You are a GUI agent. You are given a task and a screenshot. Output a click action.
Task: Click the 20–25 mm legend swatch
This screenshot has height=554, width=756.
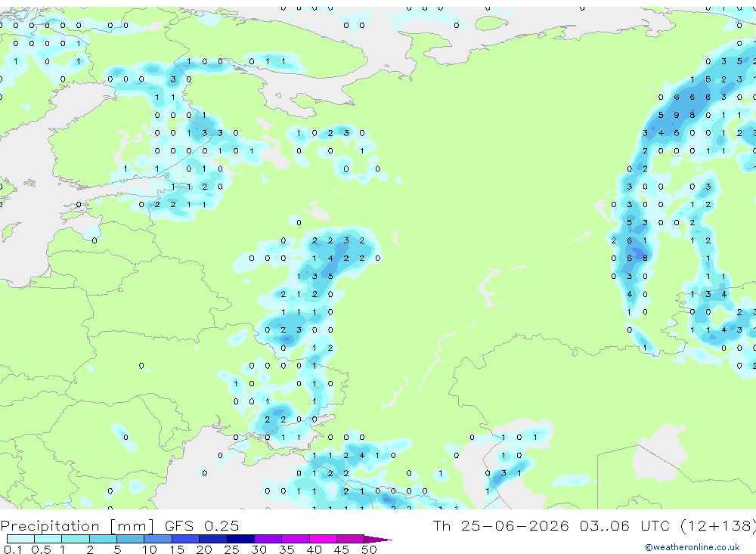pyautogui.click(x=213, y=539)
